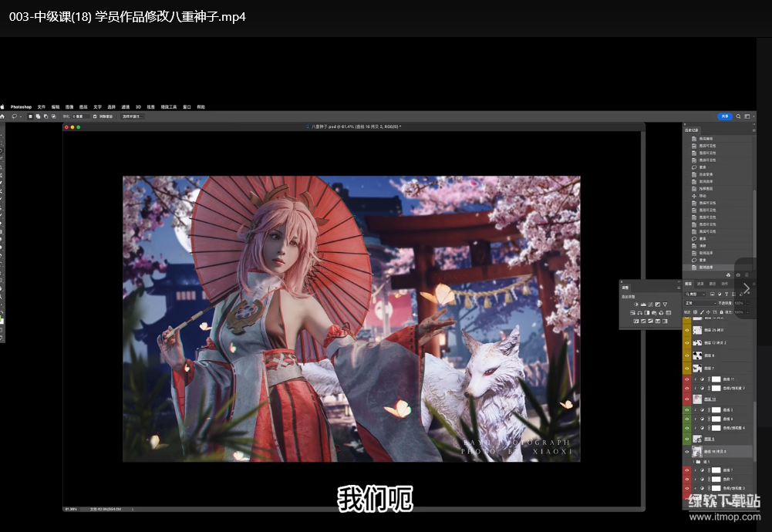The image size is (772, 532).
Task: Expand the 组 1 layer group
Action: tap(693, 462)
